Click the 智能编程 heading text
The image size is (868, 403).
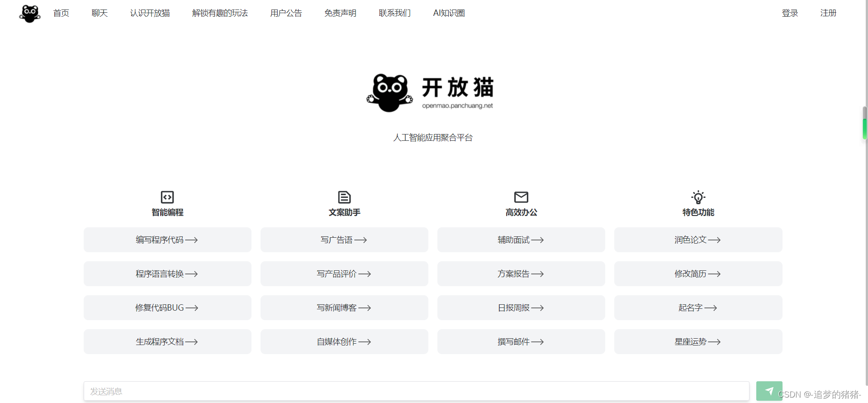coord(167,212)
